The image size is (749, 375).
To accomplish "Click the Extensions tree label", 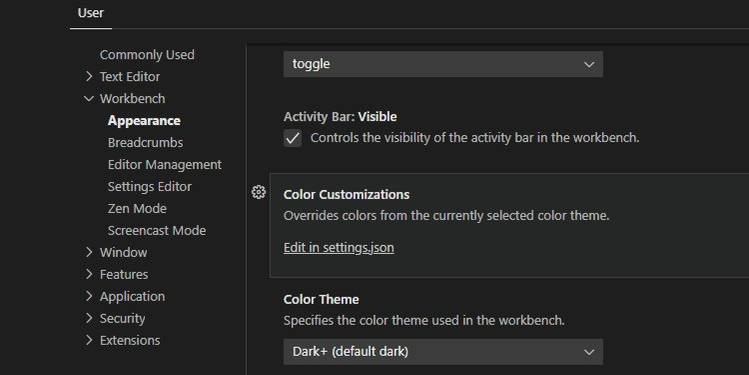I will click(130, 340).
